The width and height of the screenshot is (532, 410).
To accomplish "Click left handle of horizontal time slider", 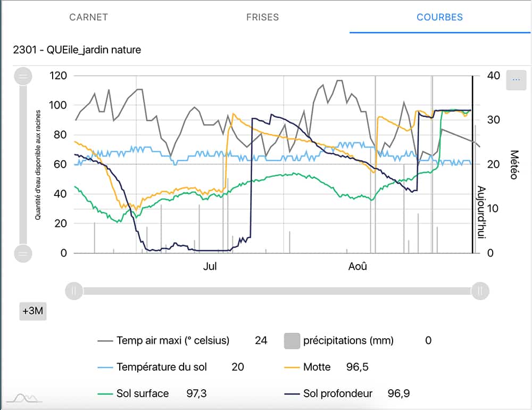I will click(73, 291).
